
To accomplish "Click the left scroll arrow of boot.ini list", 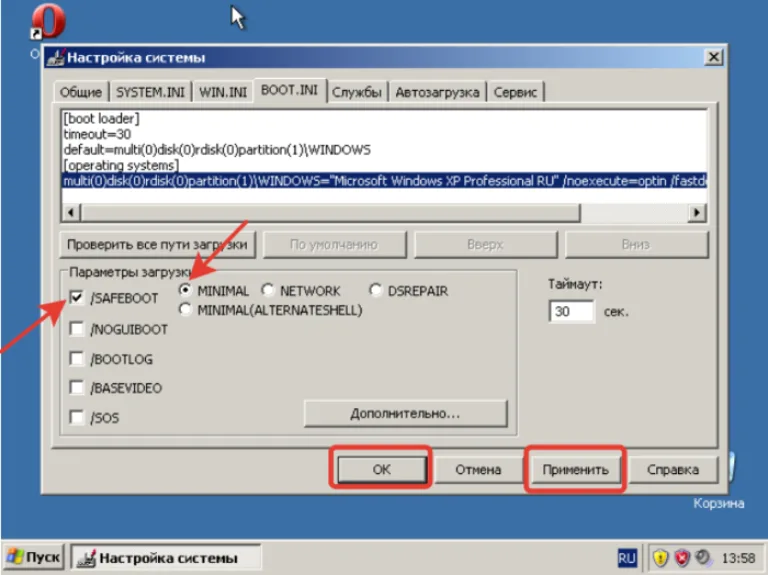I will pyautogui.click(x=72, y=213).
